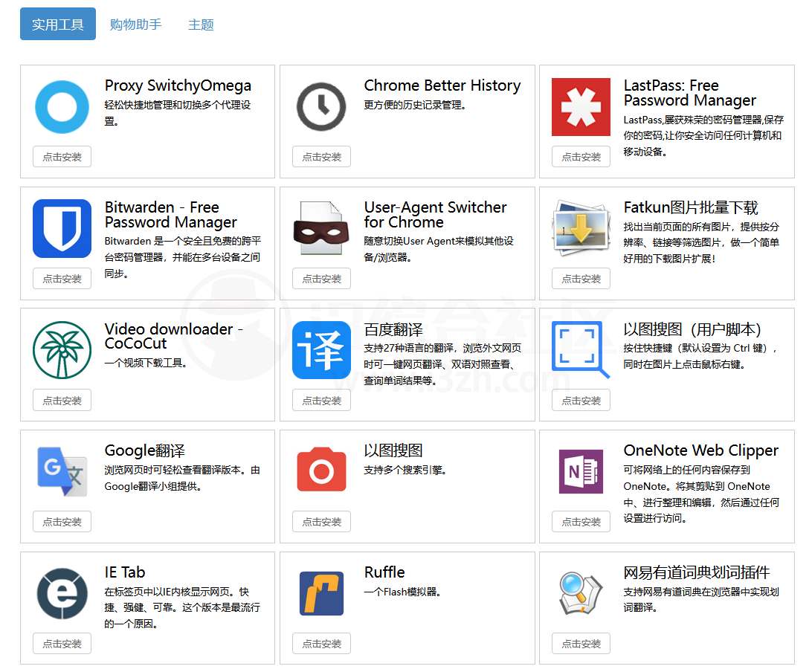This screenshot has width=812, height=669.
Task: Click 点击安装 under Ruffle
Action: pyautogui.click(x=321, y=644)
